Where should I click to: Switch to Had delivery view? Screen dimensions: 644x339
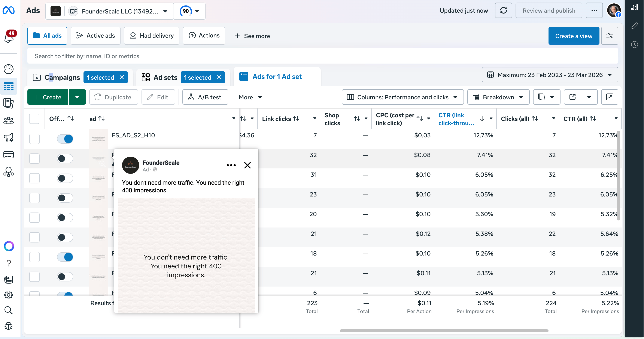(152, 36)
